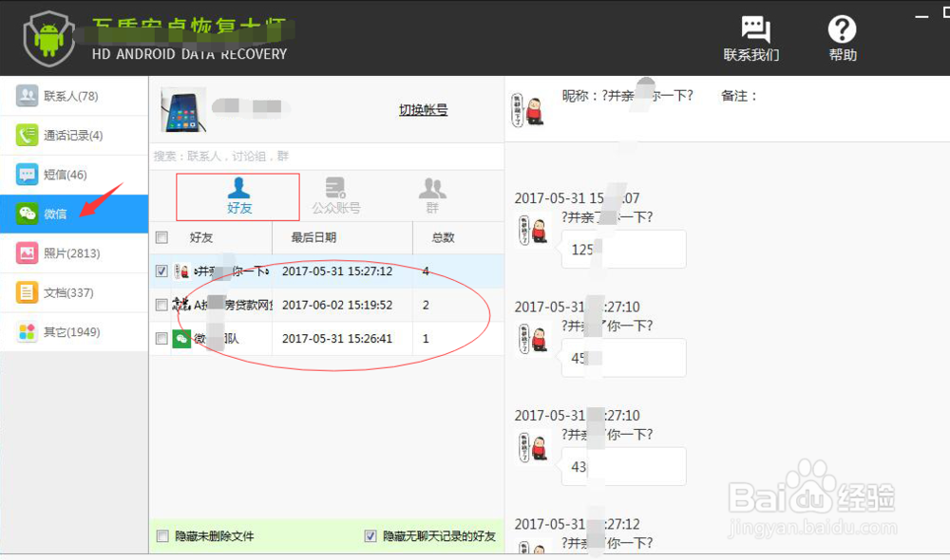Open 短信(46) messages icon
The width and height of the screenshot is (950, 560).
27,175
